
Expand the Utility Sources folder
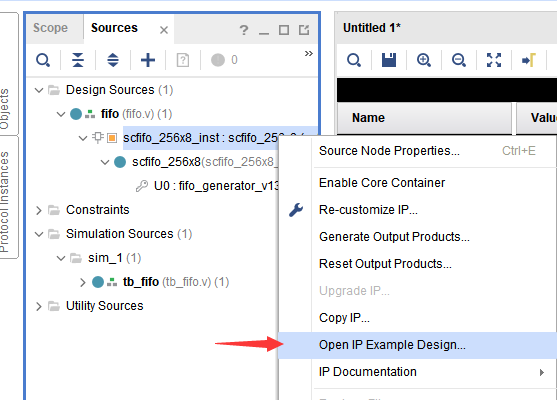click(x=39, y=306)
